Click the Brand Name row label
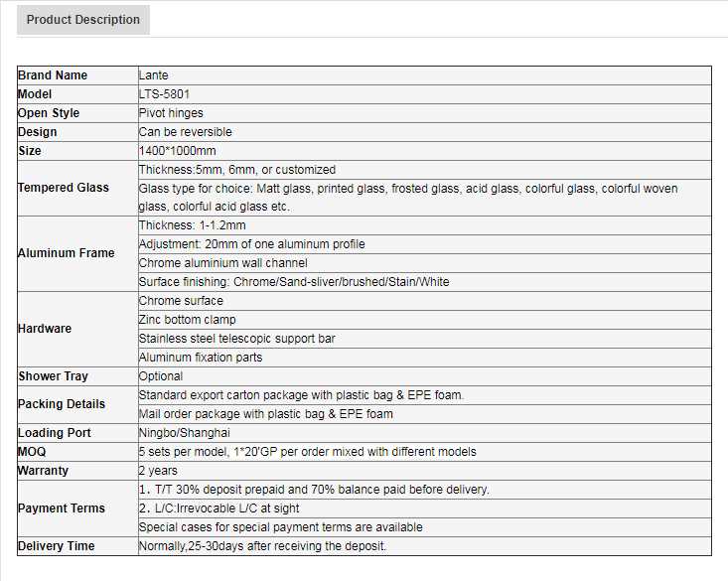The width and height of the screenshot is (728, 581). (53, 75)
